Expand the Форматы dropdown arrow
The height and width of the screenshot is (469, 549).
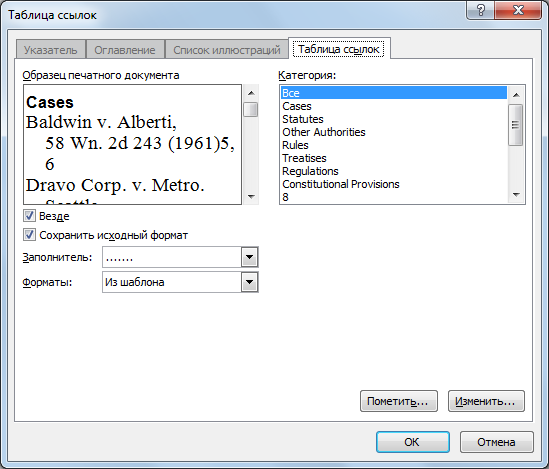click(x=249, y=282)
